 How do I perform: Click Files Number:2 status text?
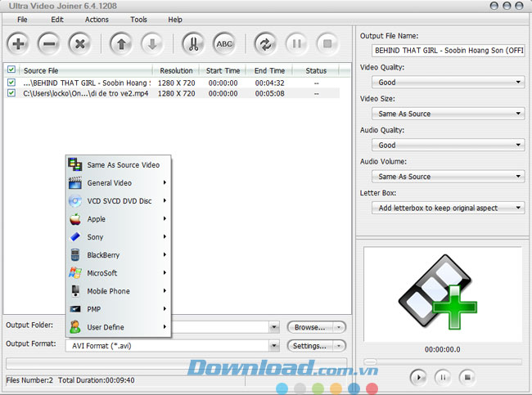(29, 380)
